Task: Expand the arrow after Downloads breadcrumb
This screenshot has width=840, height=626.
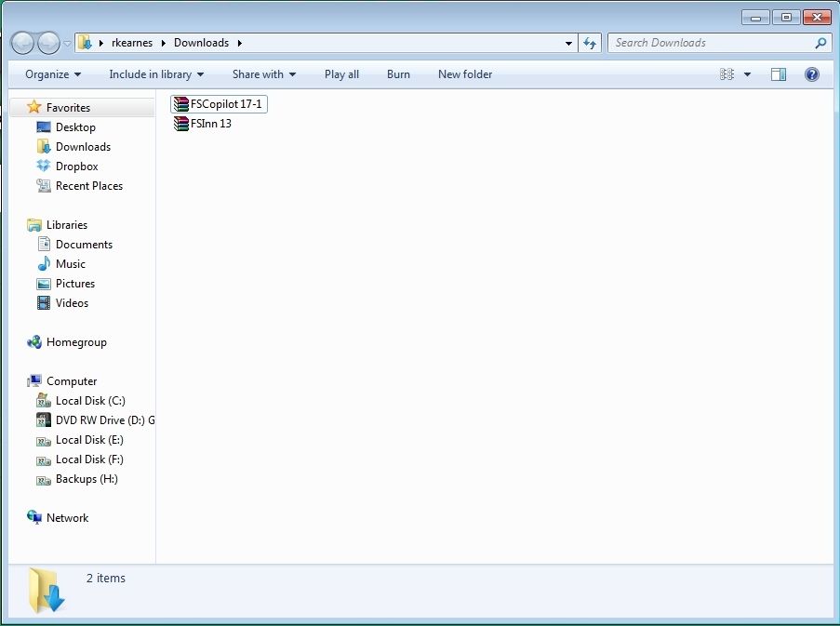Action: point(239,43)
